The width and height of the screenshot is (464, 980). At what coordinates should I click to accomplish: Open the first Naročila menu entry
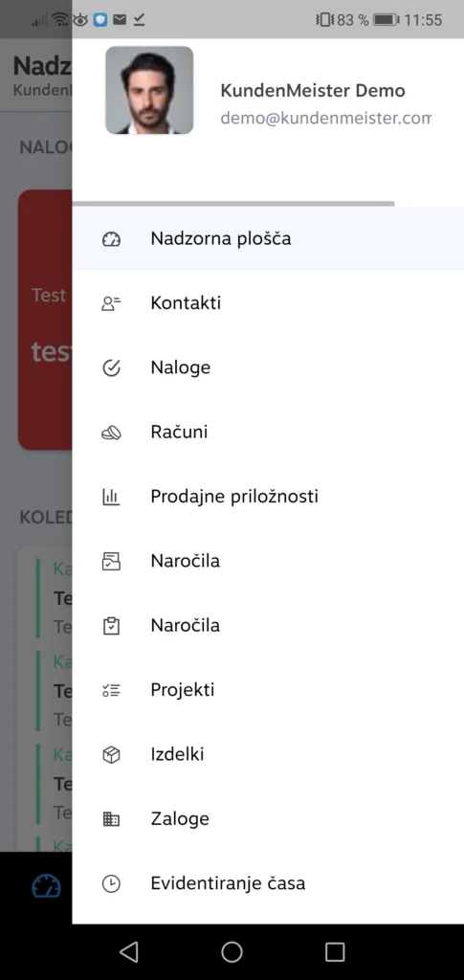pos(268,561)
